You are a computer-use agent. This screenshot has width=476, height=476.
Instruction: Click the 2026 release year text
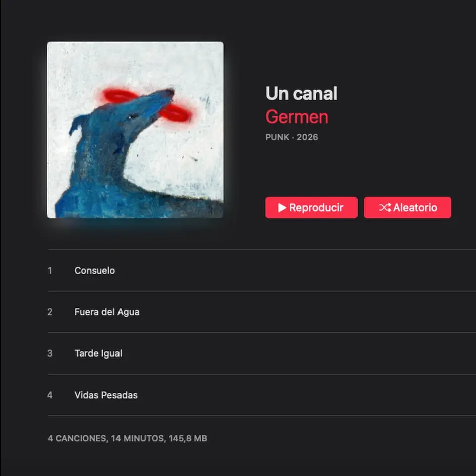coord(307,137)
